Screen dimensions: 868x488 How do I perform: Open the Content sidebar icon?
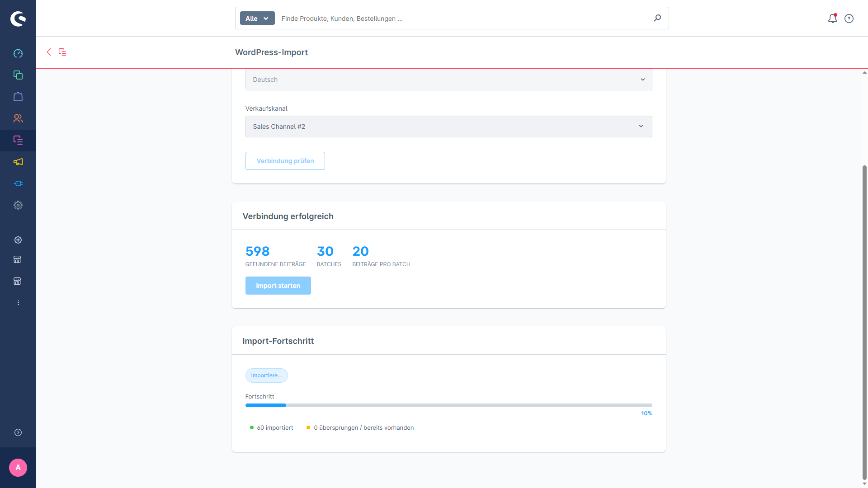point(18,140)
